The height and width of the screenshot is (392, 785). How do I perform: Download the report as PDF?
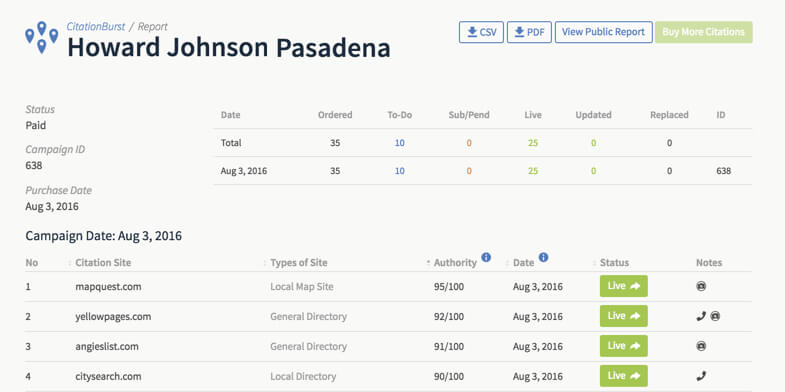tap(529, 32)
